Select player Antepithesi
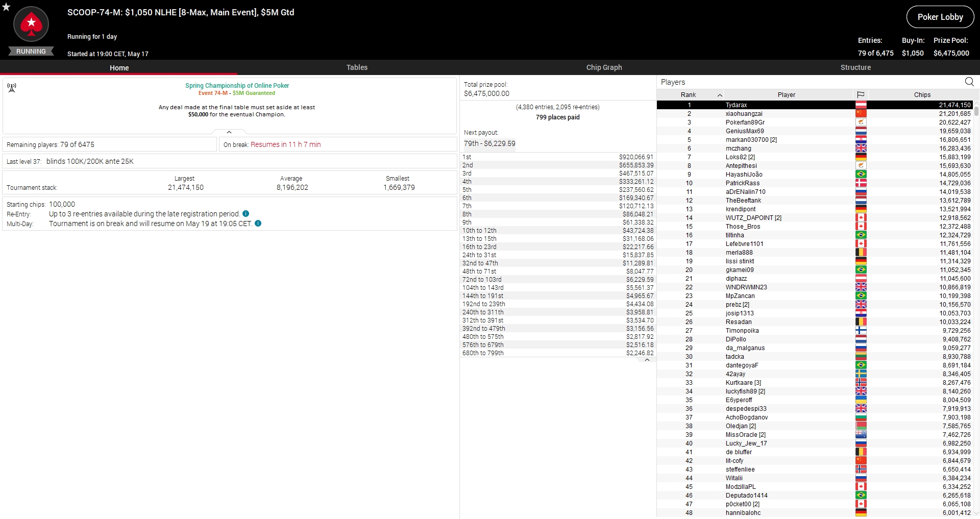 pyautogui.click(x=815, y=166)
